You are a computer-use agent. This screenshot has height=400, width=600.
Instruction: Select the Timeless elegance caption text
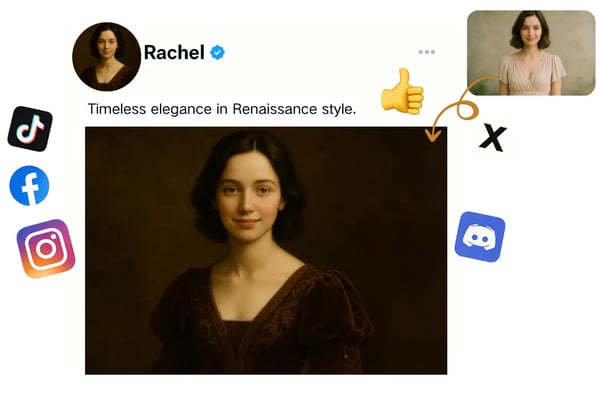[x=222, y=109]
